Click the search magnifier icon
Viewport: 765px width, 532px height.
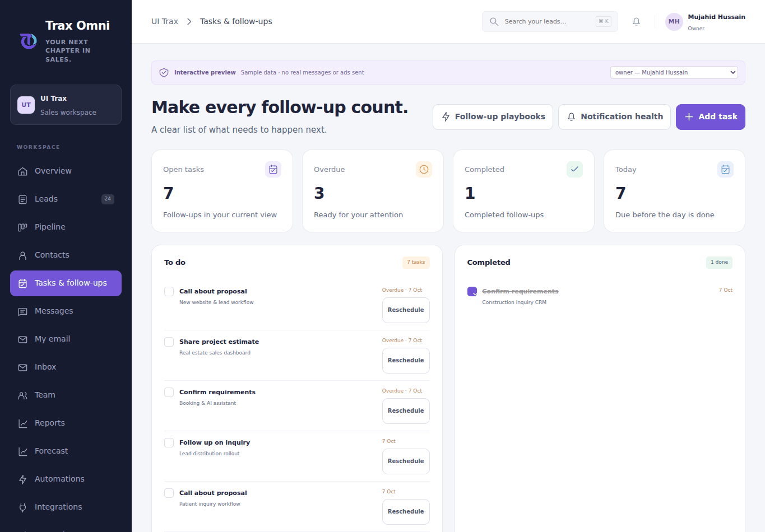(x=494, y=22)
